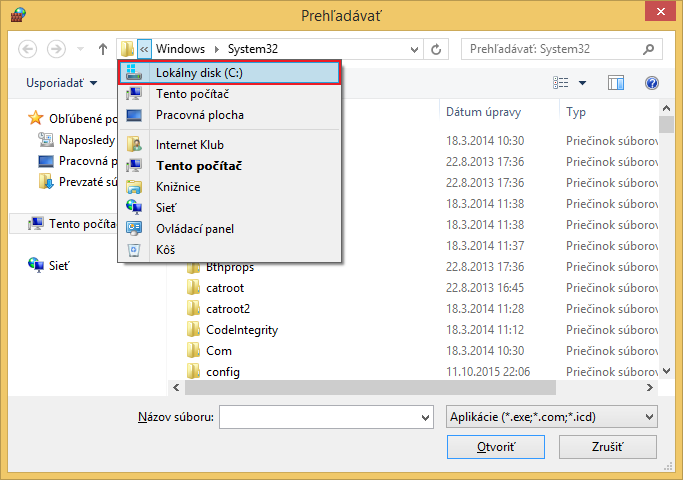
Task: Close the Prehľadávať dialog
Action: click(x=660, y=12)
